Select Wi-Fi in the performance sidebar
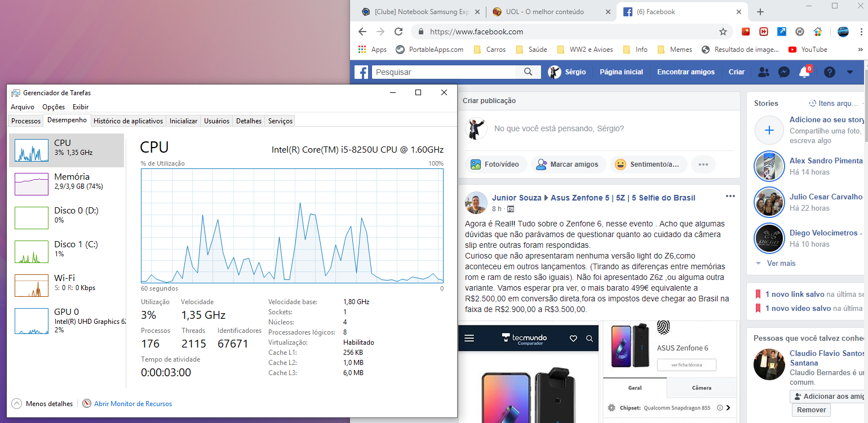868x423 pixels. tap(67, 286)
